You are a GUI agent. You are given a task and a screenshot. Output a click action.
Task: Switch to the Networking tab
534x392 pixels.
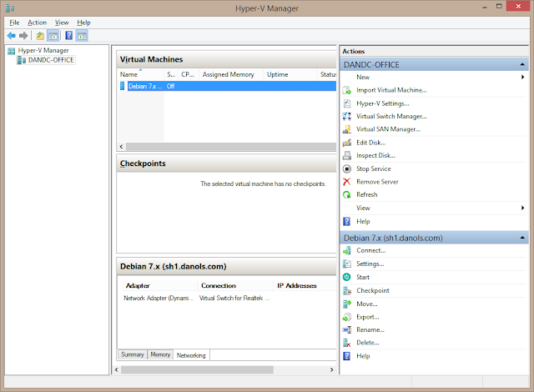[191, 355]
